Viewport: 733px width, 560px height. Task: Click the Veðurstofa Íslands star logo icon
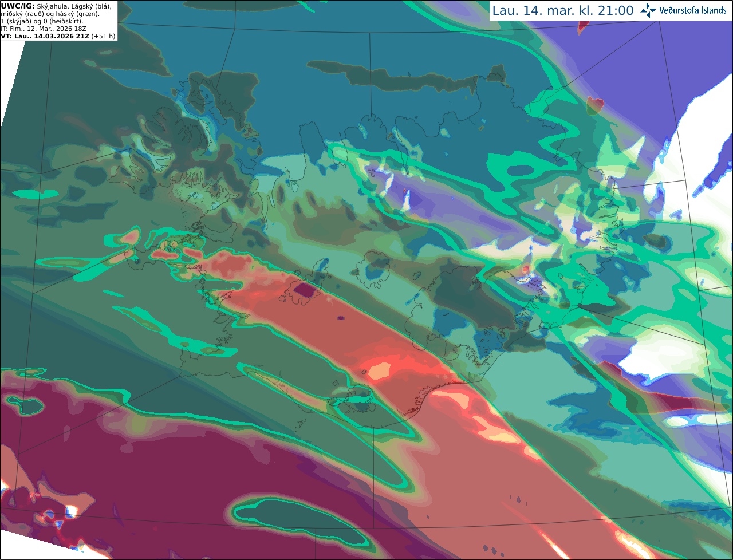coord(648,10)
